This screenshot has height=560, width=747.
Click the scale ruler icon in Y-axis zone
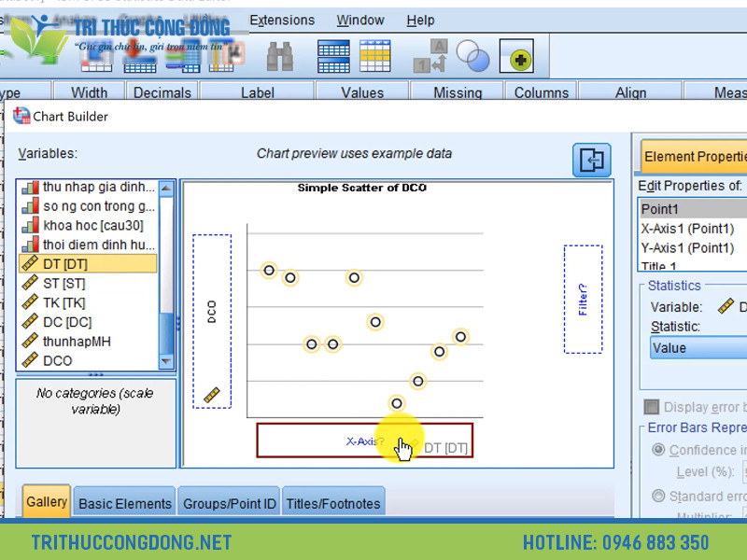[212, 395]
